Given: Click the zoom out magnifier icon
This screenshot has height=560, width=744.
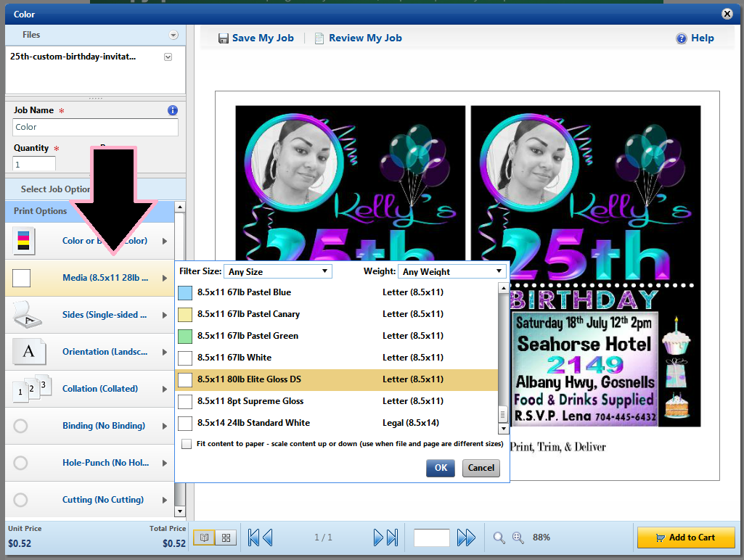Looking at the screenshot, I should [499, 538].
